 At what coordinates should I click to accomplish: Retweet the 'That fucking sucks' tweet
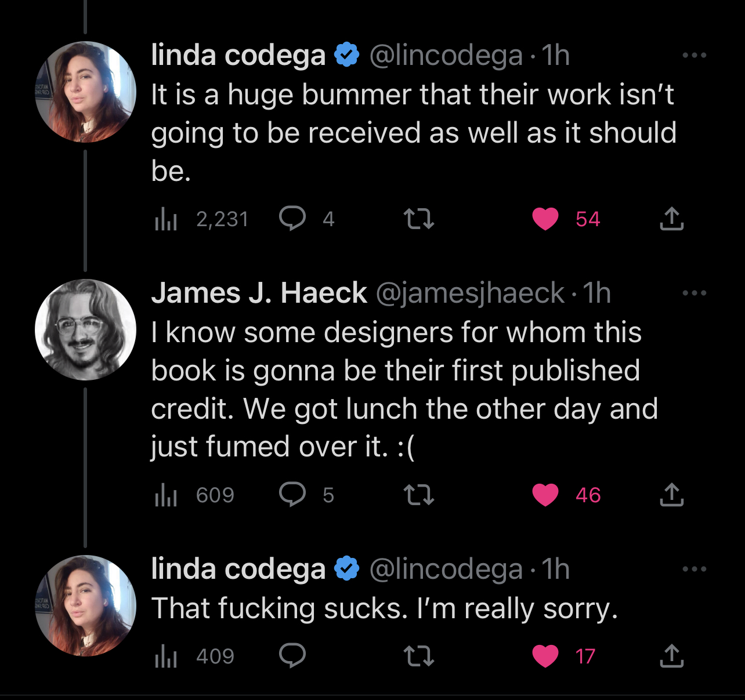tap(418, 656)
